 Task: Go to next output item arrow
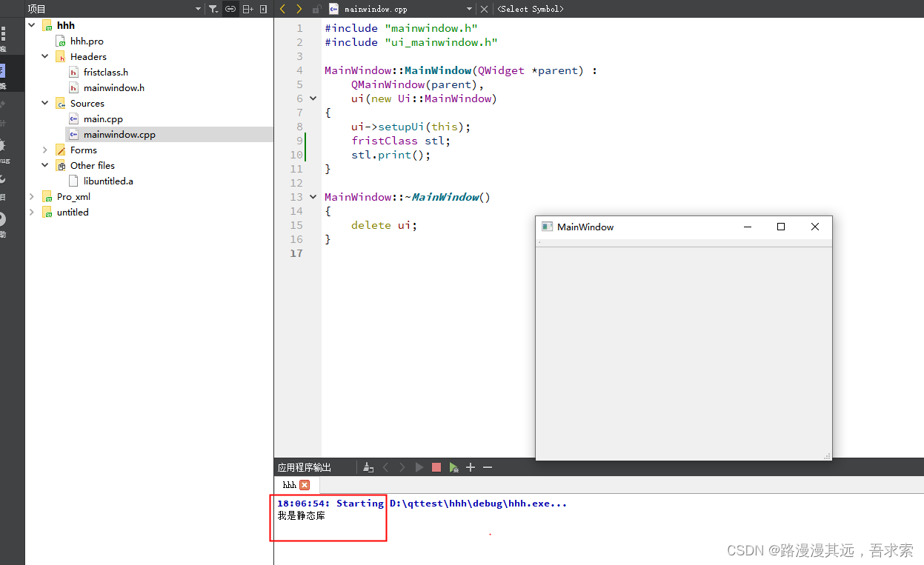point(402,467)
